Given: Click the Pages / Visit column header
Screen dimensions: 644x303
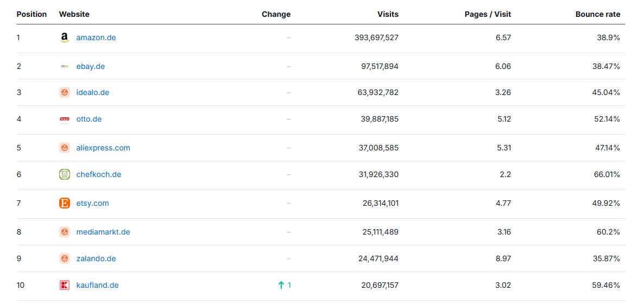Looking at the screenshot, I should click(488, 14).
